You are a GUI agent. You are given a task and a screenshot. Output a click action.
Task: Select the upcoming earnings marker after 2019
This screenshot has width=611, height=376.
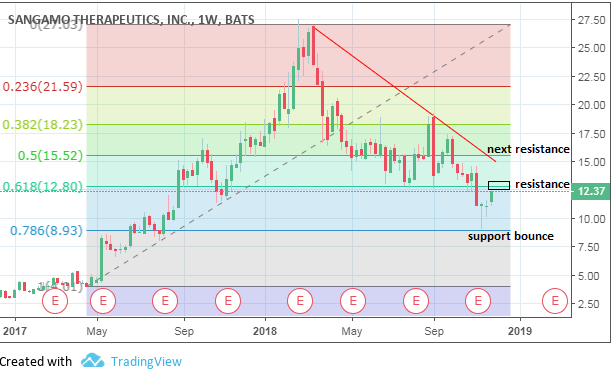click(x=555, y=301)
